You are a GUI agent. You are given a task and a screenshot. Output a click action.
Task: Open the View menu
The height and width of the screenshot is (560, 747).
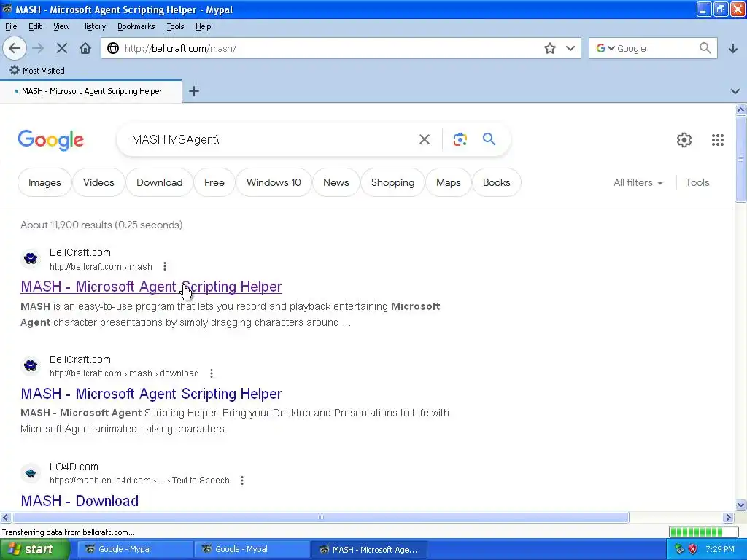[61, 26]
